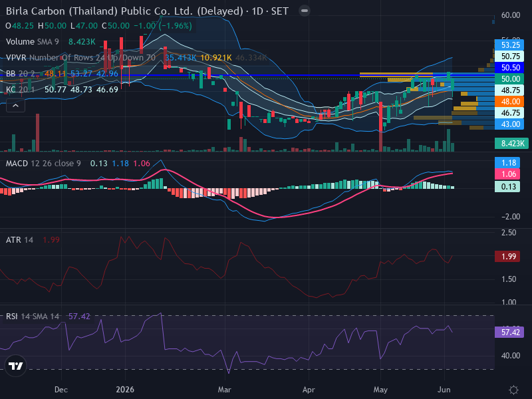Click the Dec label on time axis
Screen dimensions: 532x399
[61, 390]
